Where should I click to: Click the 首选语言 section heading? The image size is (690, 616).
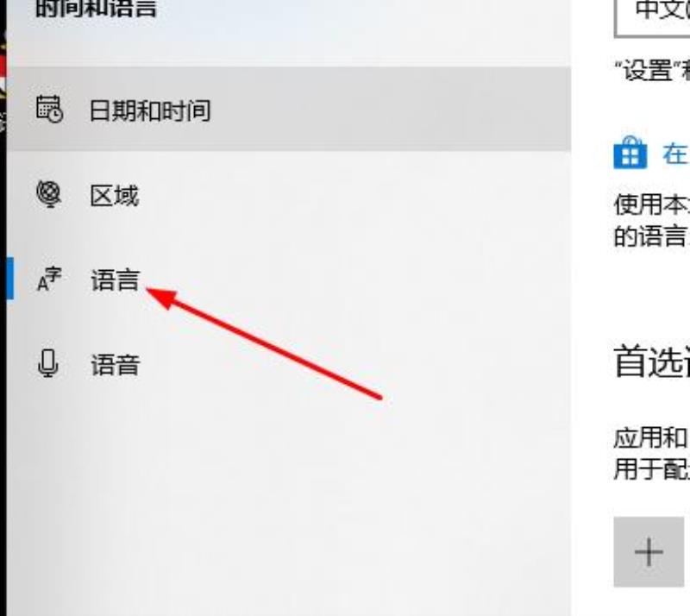652,362
